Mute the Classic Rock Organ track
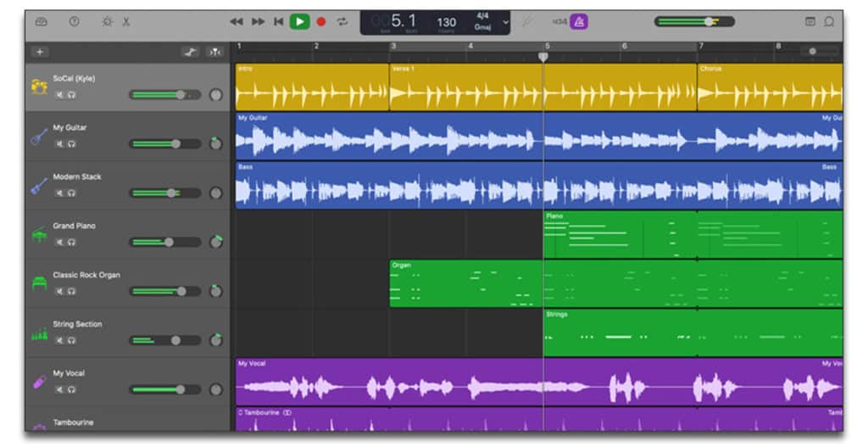The image size is (868, 447). 59,291
